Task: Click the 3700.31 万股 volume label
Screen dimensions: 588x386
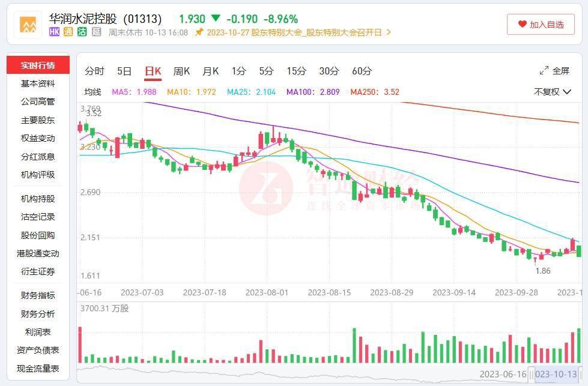Action: tap(105, 309)
